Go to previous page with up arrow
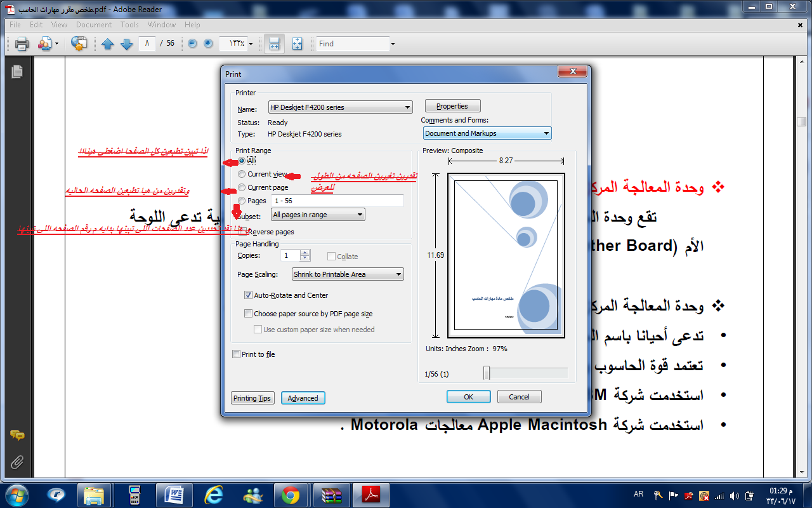The width and height of the screenshot is (812, 508). click(107, 44)
